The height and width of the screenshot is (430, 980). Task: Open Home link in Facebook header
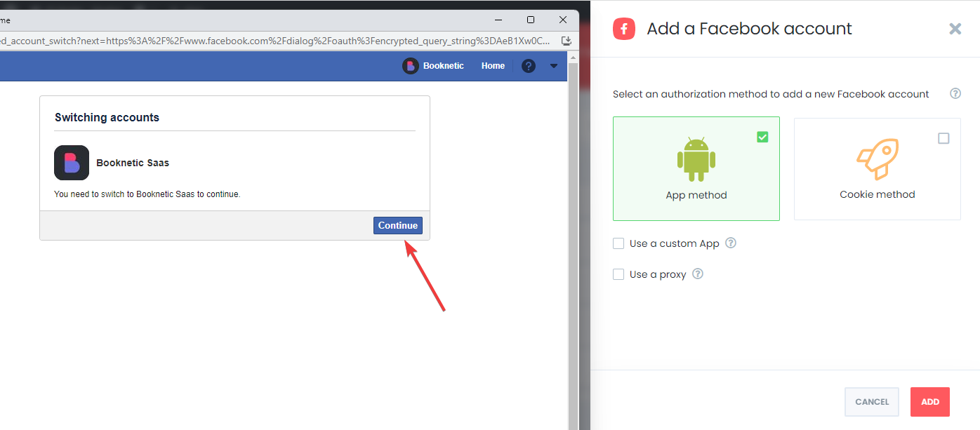click(493, 66)
